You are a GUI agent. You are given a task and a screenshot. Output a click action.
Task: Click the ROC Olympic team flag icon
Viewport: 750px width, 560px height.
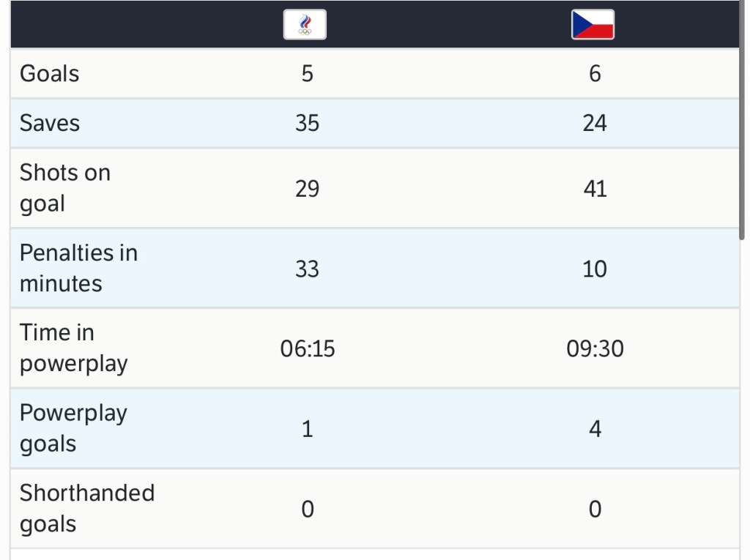[305, 24]
